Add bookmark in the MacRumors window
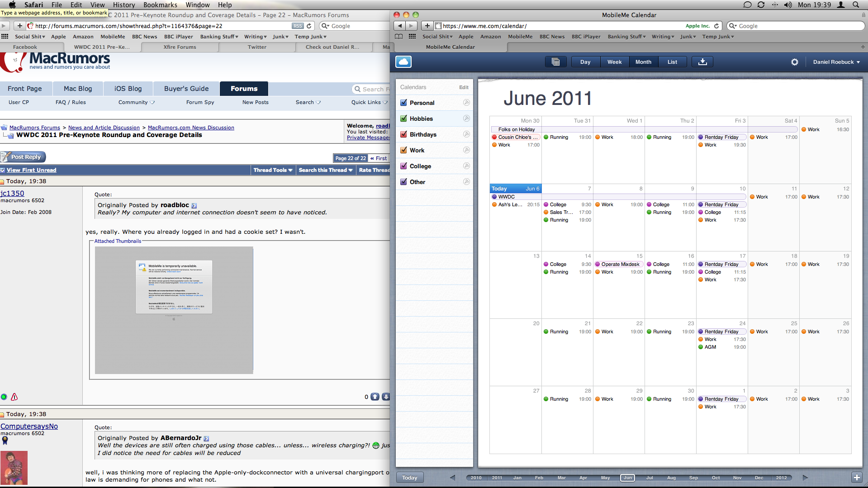This screenshot has height=488, width=868. (x=20, y=26)
